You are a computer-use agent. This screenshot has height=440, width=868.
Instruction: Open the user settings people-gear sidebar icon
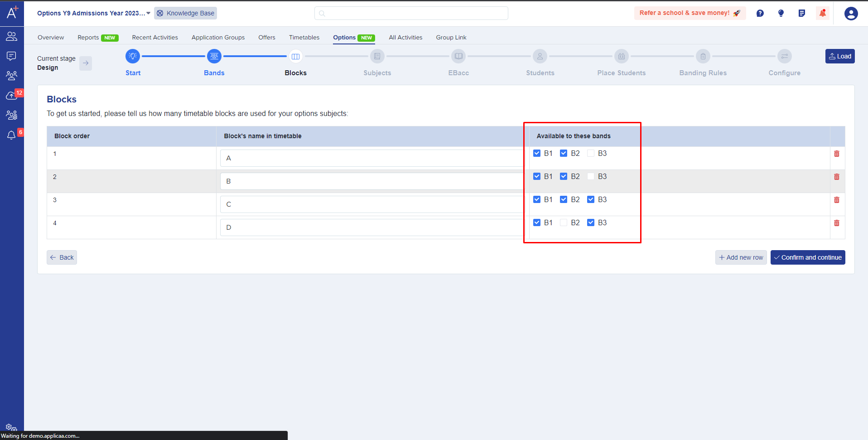coord(11,115)
